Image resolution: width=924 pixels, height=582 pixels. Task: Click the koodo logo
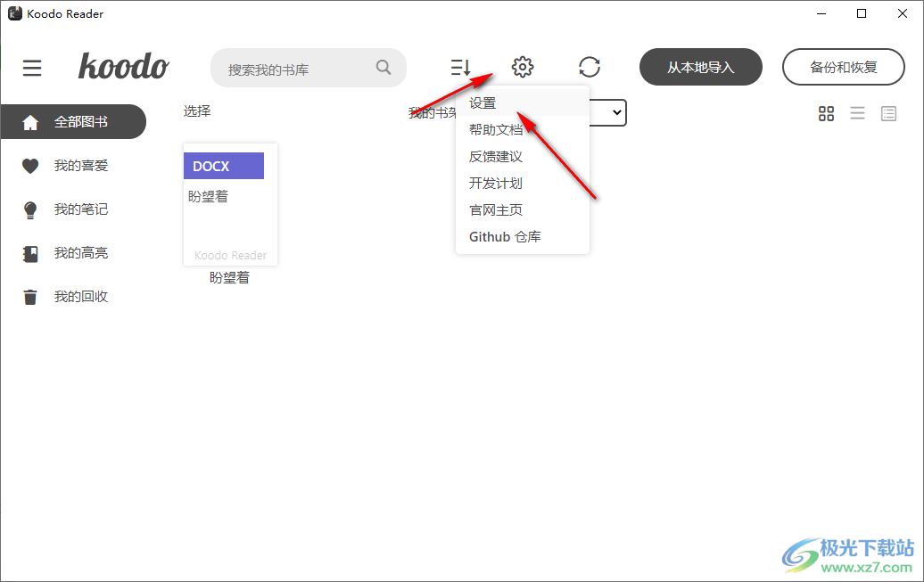click(124, 66)
